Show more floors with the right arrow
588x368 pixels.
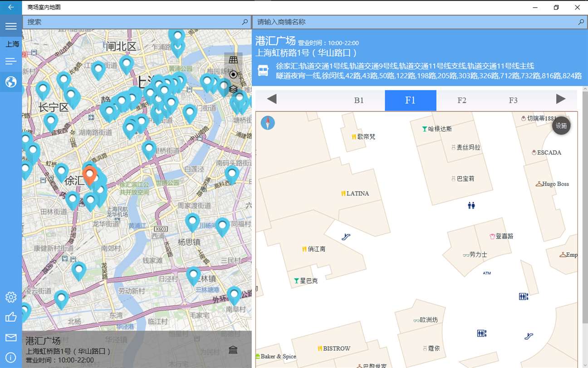(561, 99)
